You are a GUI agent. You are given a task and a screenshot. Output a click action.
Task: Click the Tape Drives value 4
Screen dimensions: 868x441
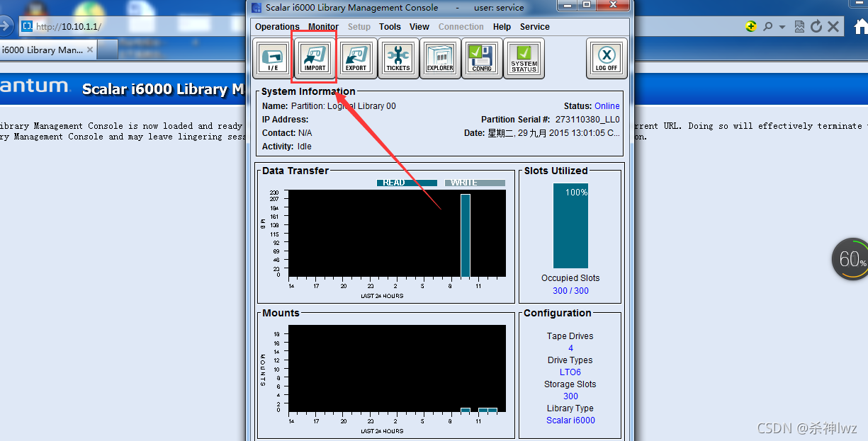point(570,348)
